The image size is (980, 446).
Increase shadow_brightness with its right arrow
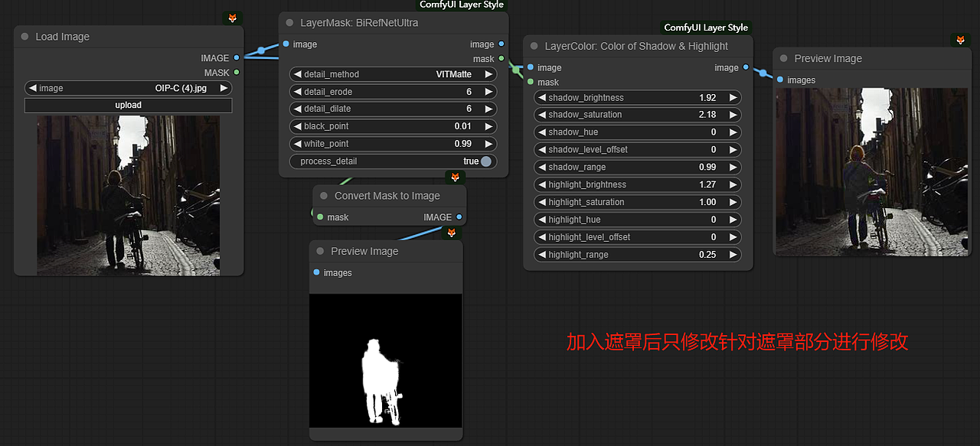733,97
